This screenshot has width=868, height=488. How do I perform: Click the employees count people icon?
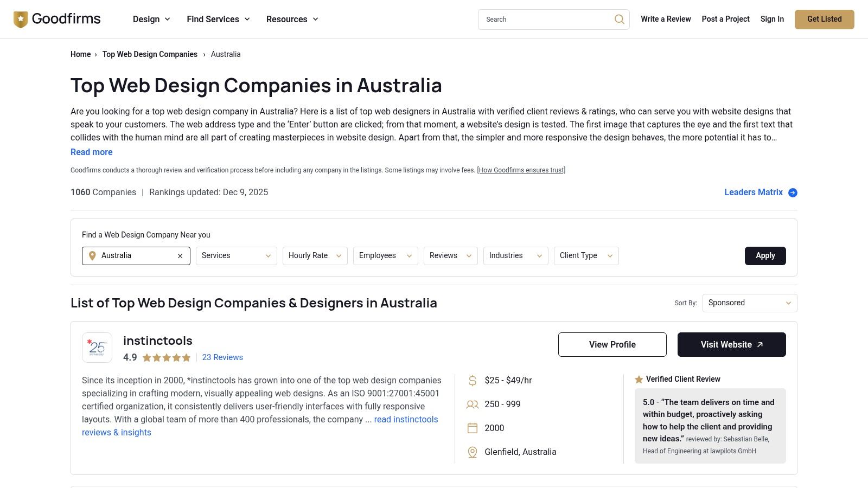pyautogui.click(x=473, y=404)
